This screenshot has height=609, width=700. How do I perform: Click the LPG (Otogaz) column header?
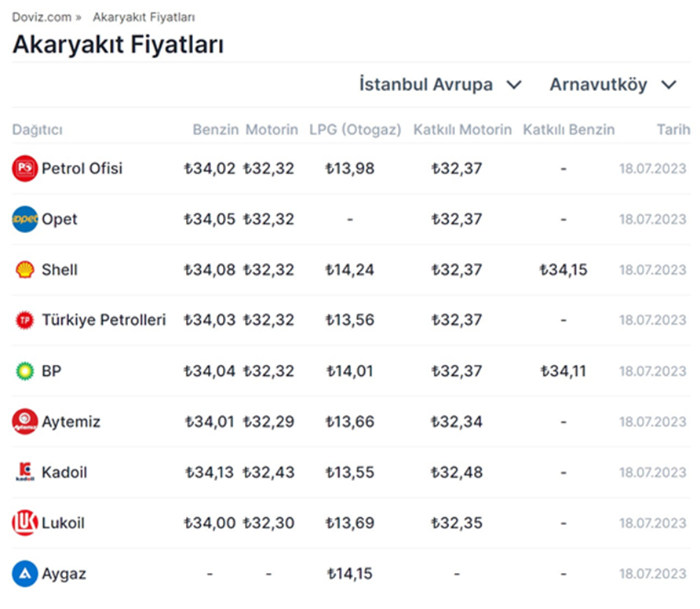pos(355,130)
